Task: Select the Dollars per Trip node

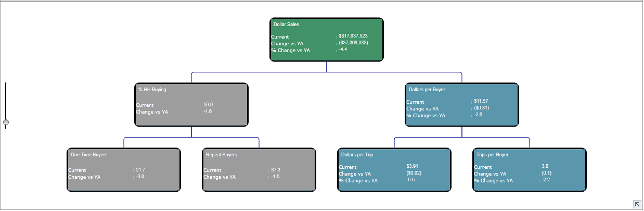Action: tap(394, 170)
